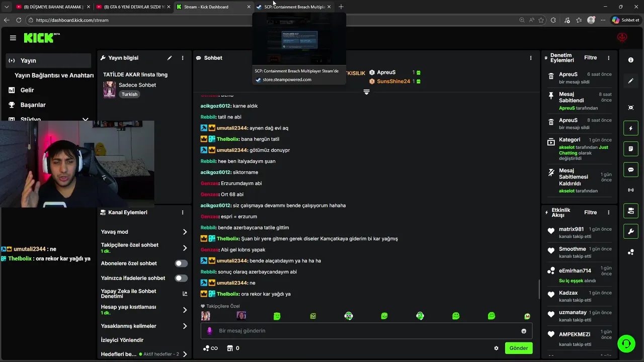Click Mesaj Sabitlendi moderation entry
Viewport: 644px width, 362px height.
pyautogui.click(x=580, y=101)
